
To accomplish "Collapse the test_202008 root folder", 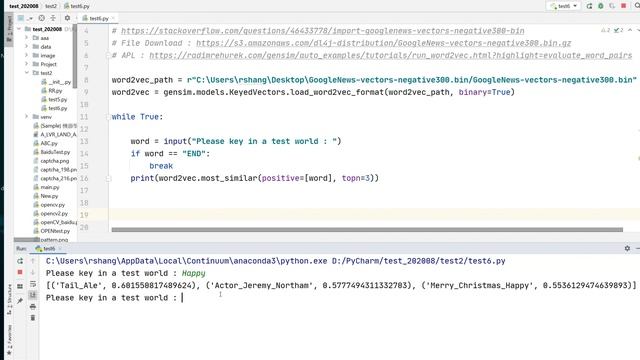I will point(19,29).
